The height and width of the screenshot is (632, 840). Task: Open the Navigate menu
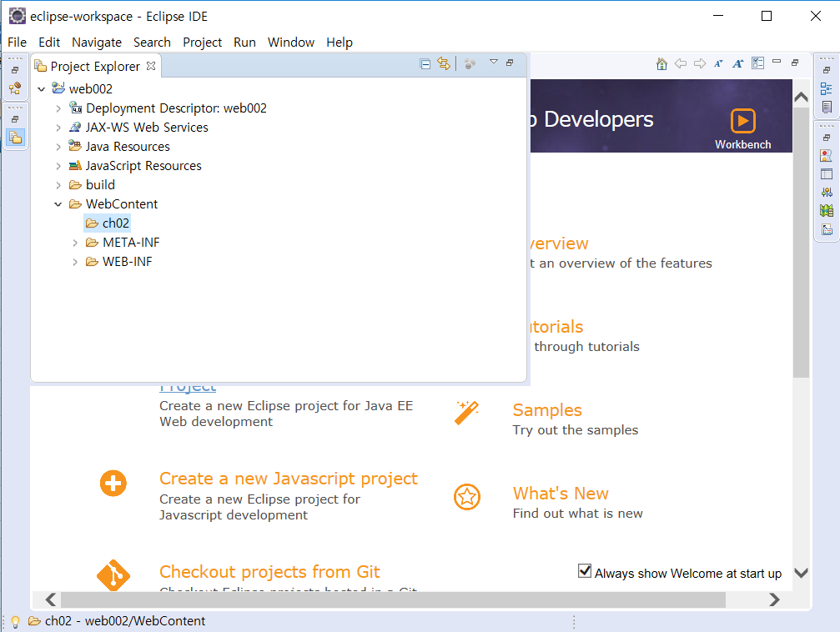click(x=97, y=43)
